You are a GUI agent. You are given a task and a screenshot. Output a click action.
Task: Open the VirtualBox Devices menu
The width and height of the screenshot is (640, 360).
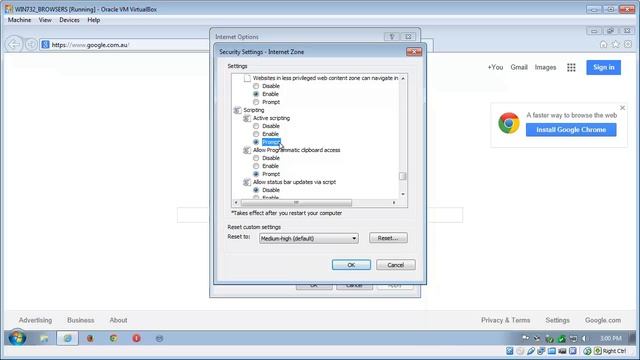point(69,20)
